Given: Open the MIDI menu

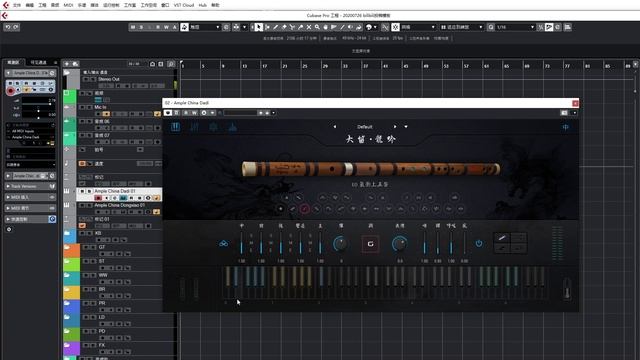Looking at the screenshot, I should (x=68, y=5).
